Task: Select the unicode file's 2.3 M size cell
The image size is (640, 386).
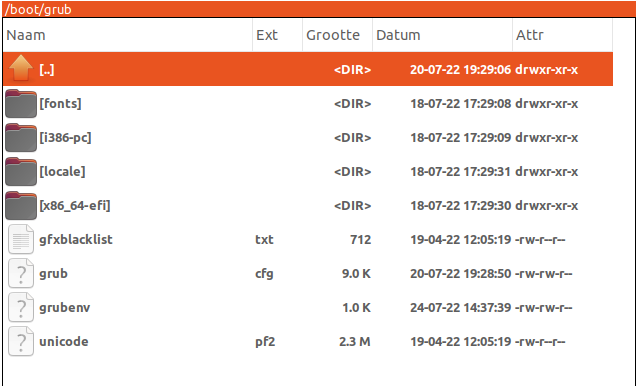Action: (355, 342)
